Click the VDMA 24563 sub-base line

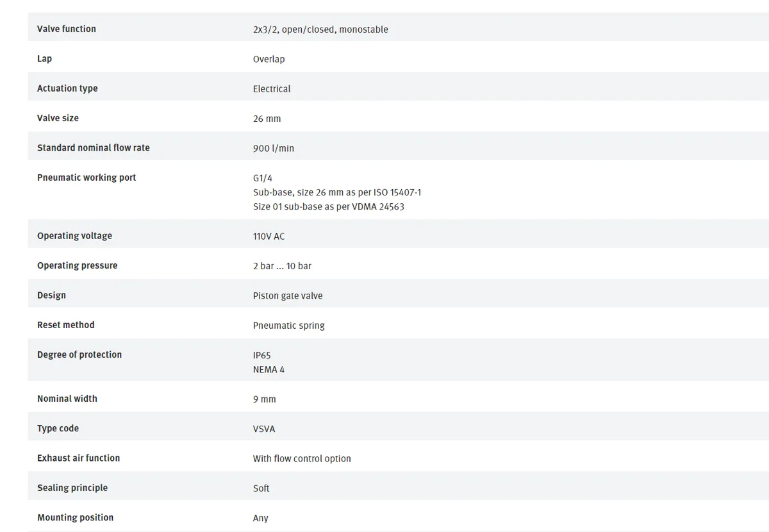click(329, 207)
